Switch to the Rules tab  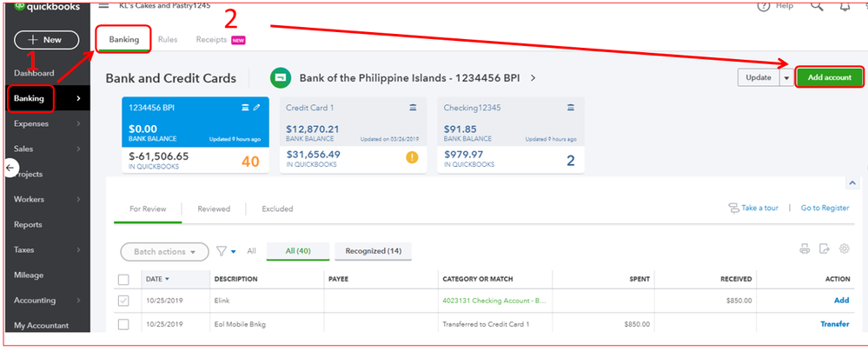click(168, 40)
